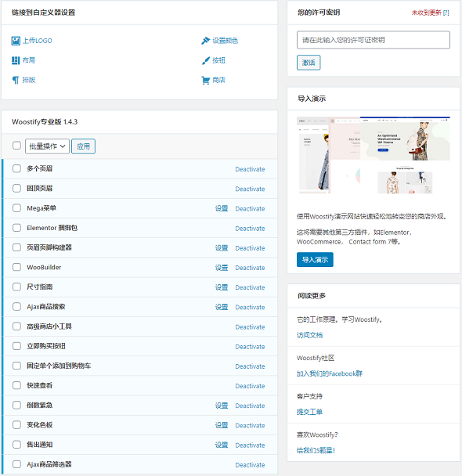Deactivate the 多个页眉 module
The image size is (462, 476).
250,169
